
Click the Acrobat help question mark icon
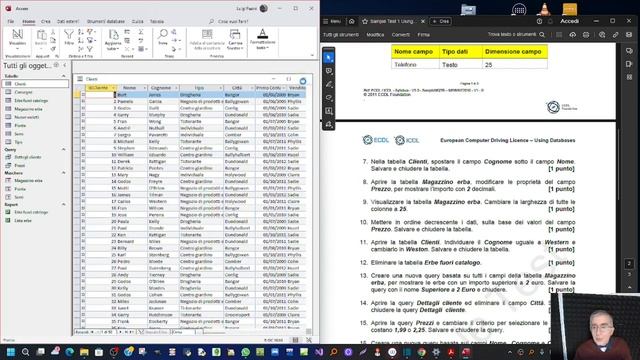tap(539, 21)
